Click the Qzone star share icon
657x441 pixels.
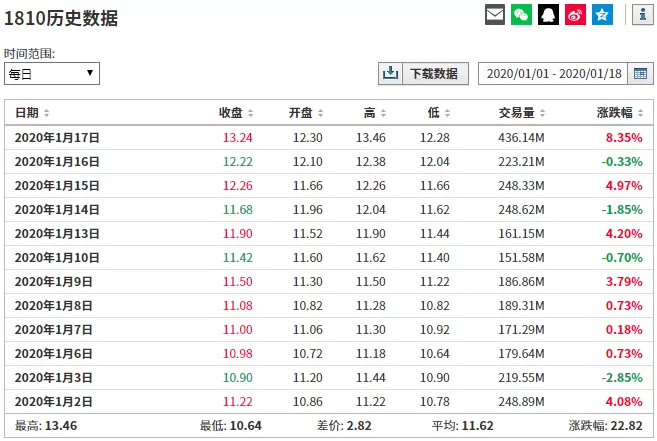[601, 15]
